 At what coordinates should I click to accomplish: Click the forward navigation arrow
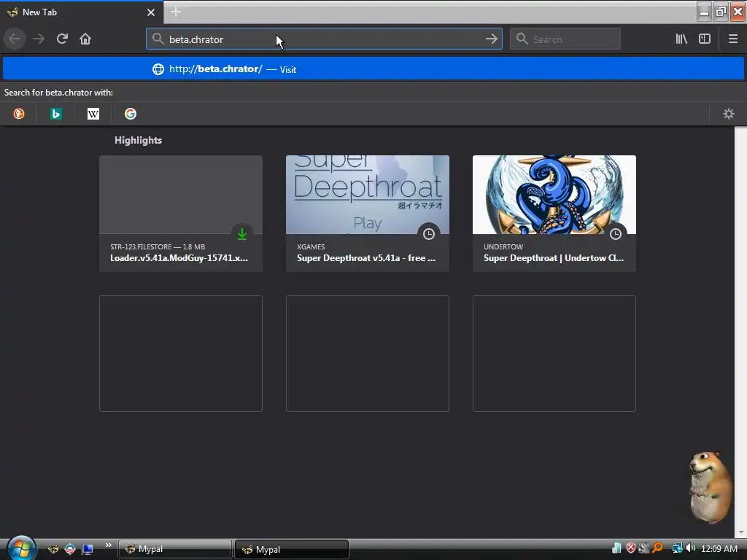[x=39, y=39]
